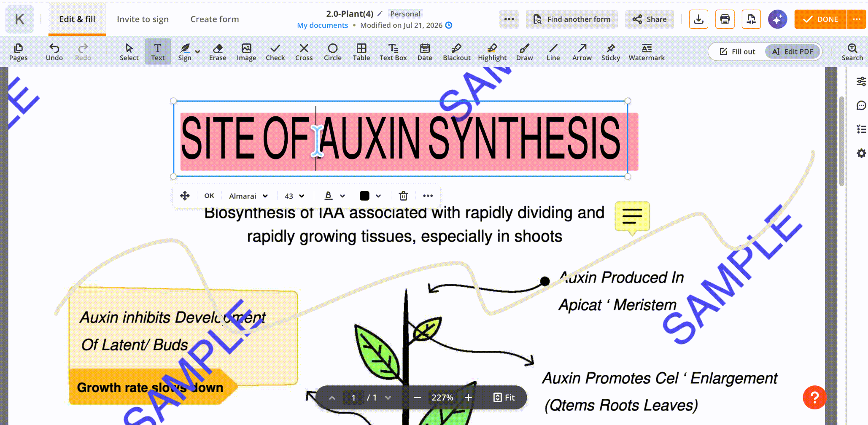Image resolution: width=868 pixels, height=425 pixels.
Task: Fit the page to the window
Action: pos(504,398)
